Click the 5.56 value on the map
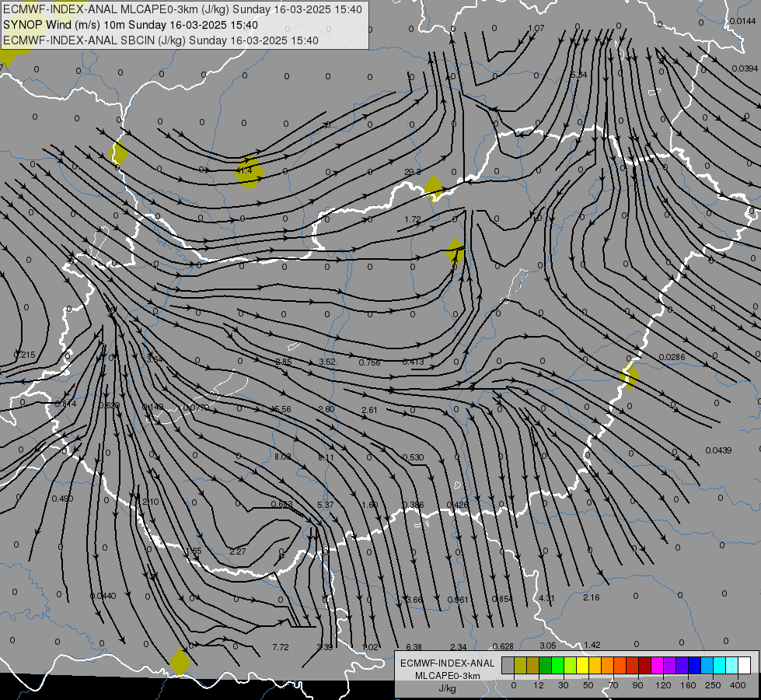Viewport: 761px width, 700px height. coord(283,410)
